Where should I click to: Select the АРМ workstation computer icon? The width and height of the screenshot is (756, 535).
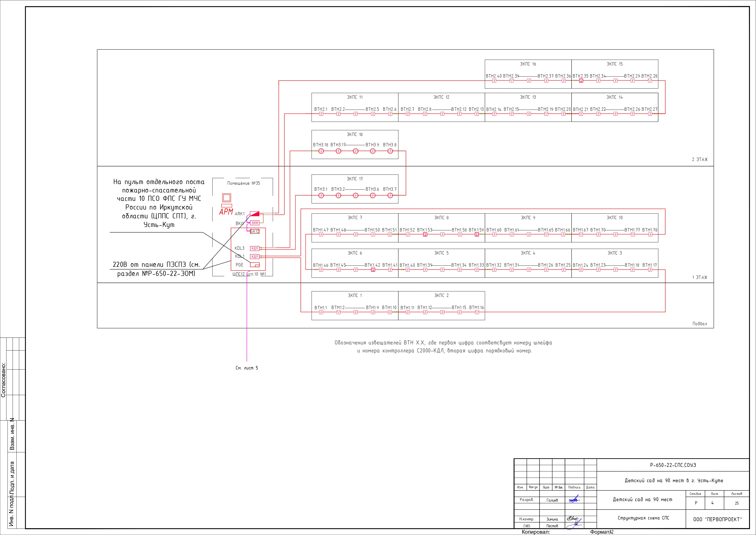point(226,198)
